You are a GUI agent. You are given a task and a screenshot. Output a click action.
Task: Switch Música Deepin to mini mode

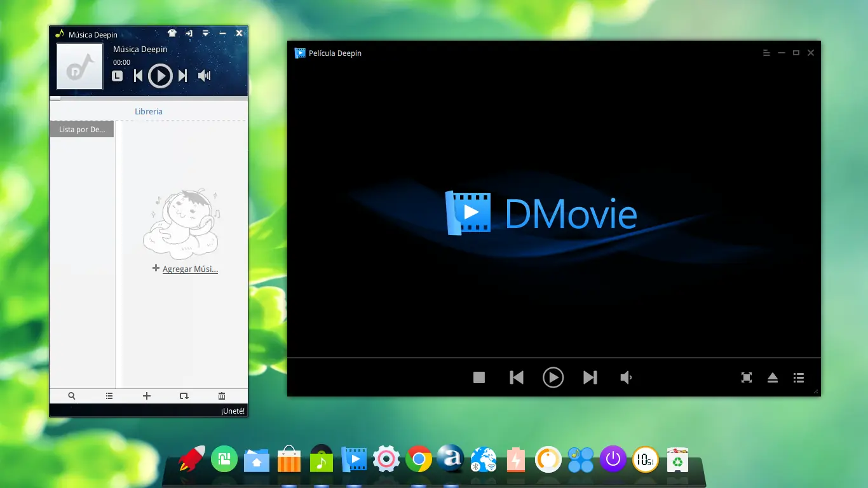pyautogui.click(x=189, y=33)
